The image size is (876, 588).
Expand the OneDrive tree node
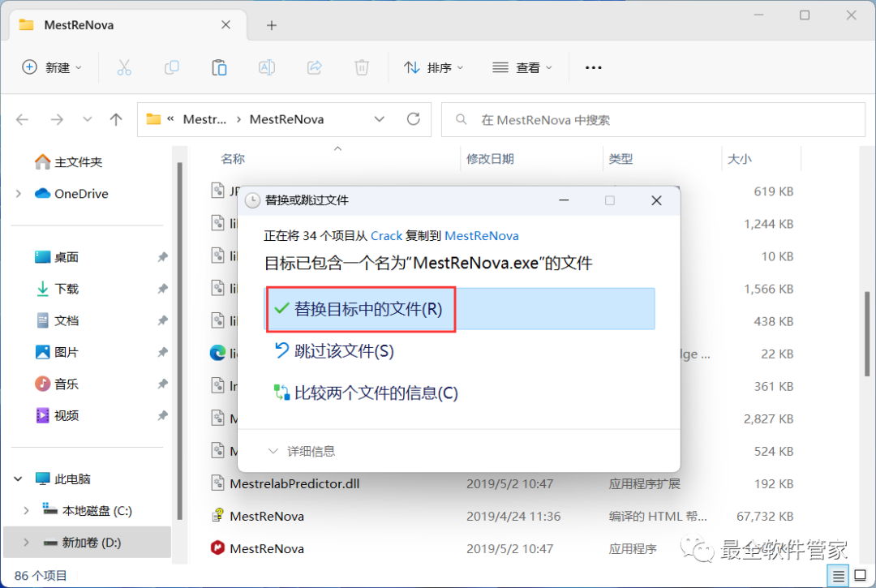19,193
